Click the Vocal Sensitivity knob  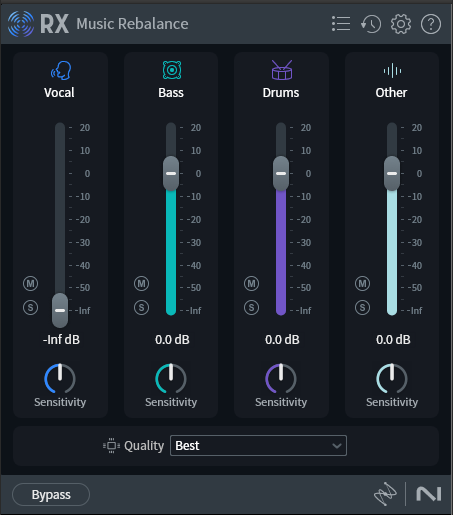coord(60,379)
